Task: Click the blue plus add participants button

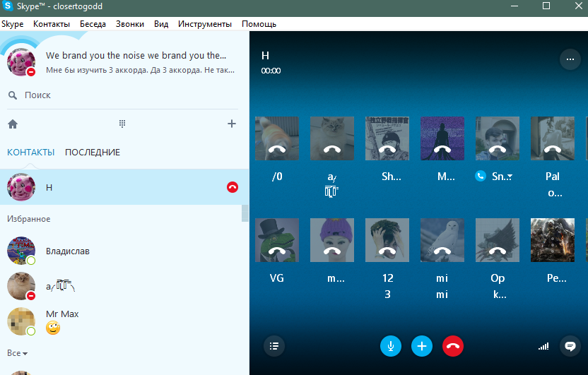Action: 422,346
